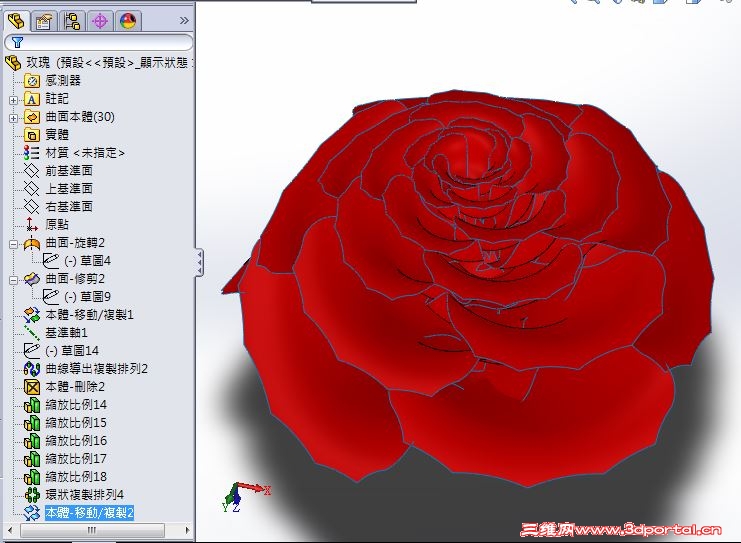Select the 基準軸1 axis icon
Screen dimensions: 741x543
tap(32, 333)
